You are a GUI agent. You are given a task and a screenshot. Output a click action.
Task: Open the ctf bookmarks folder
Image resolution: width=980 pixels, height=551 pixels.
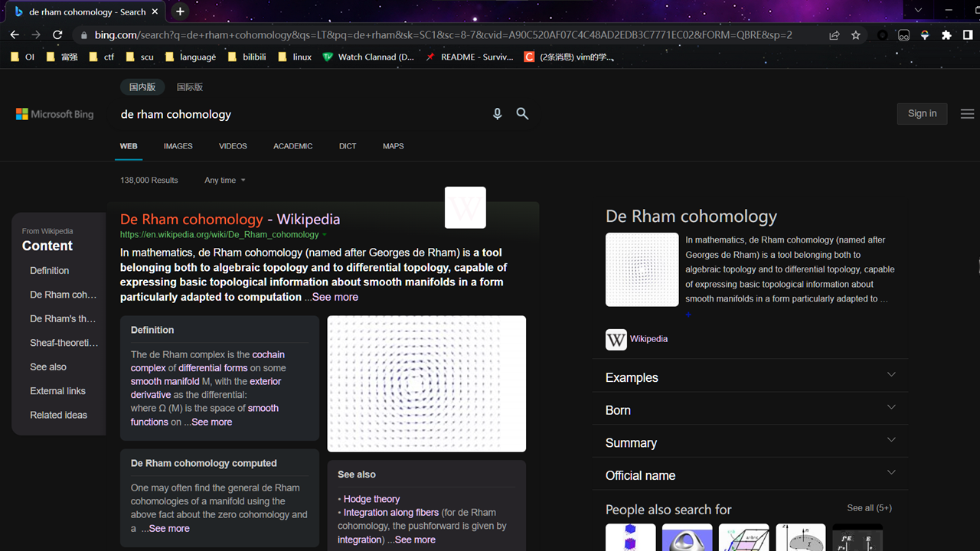click(101, 57)
